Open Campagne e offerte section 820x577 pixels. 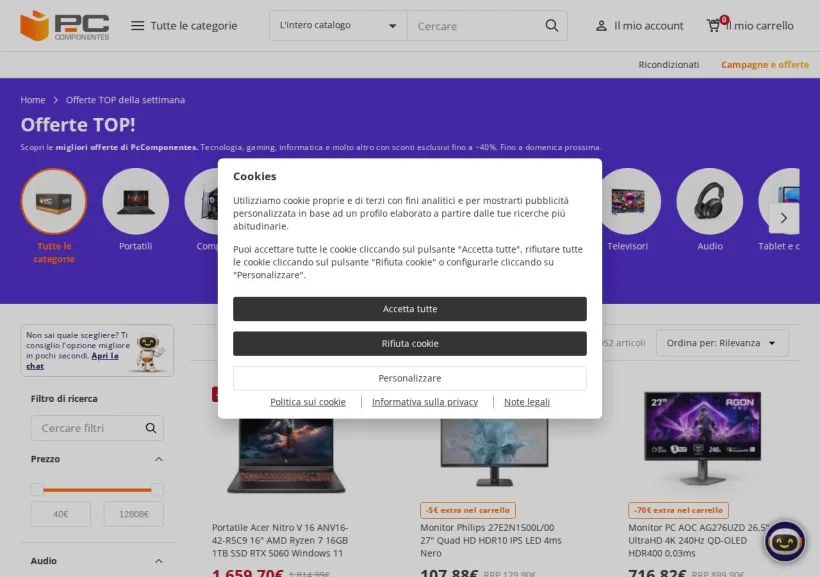765,65
